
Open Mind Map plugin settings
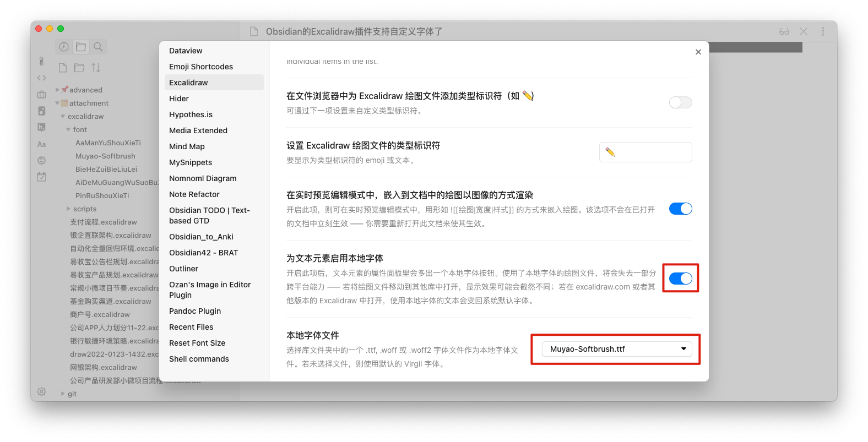(214, 146)
